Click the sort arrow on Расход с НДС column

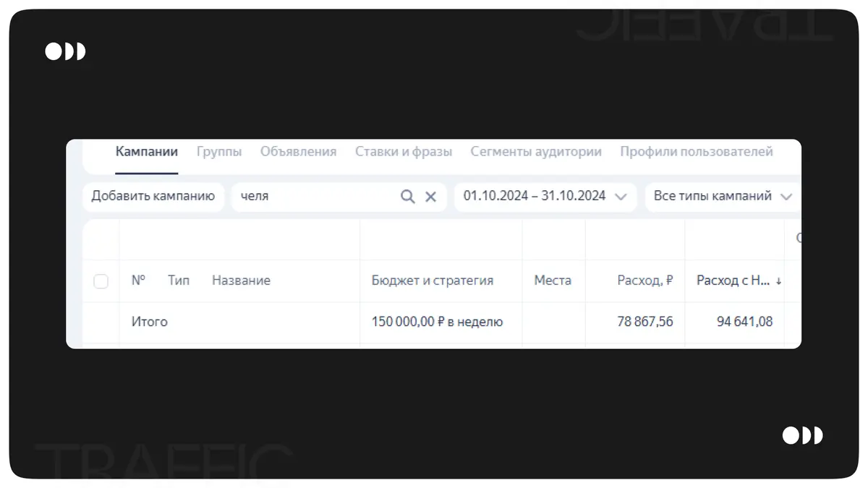pos(778,281)
